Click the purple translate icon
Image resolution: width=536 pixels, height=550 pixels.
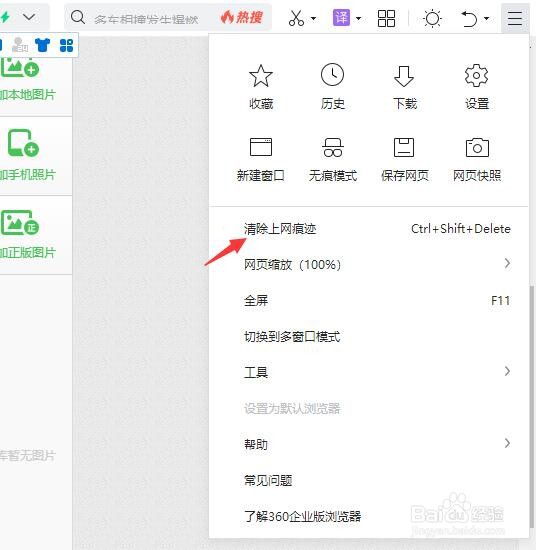click(341, 18)
